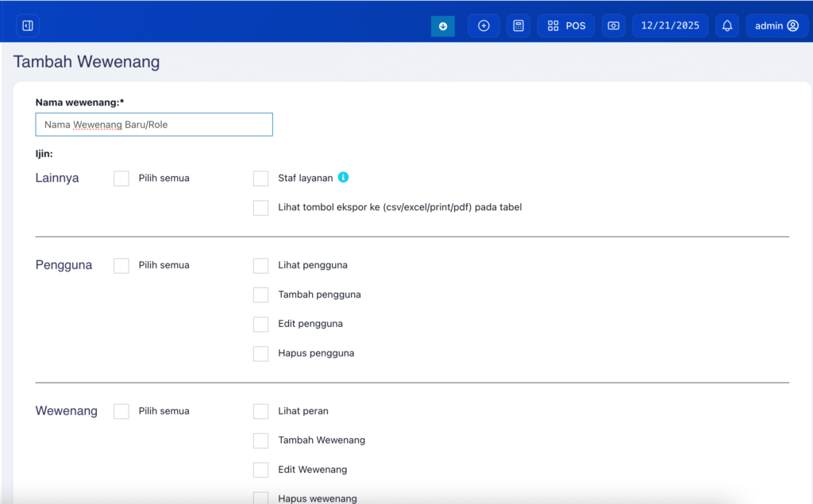Click the cash register money icon
The image size is (813, 504).
click(614, 25)
